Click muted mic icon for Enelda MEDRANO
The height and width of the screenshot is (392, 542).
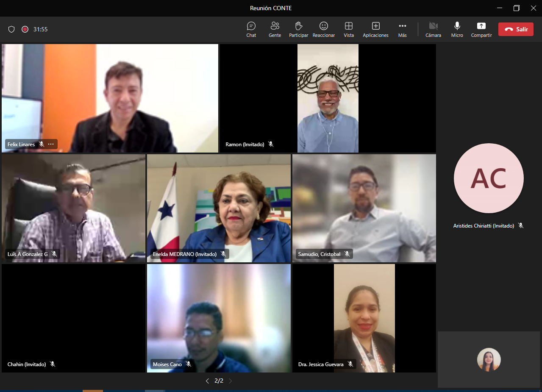pyautogui.click(x=223, y=254)
